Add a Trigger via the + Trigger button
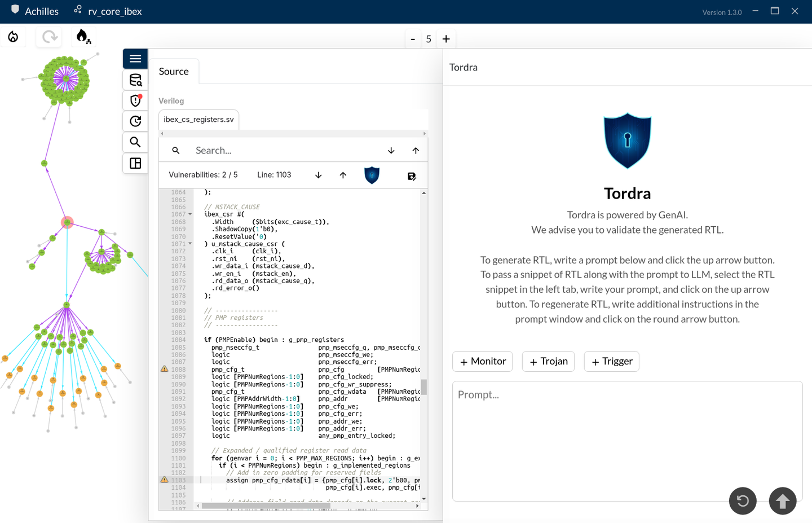This screenshot has height=523, width=812. pyautogui.click(x=611, y=361)
